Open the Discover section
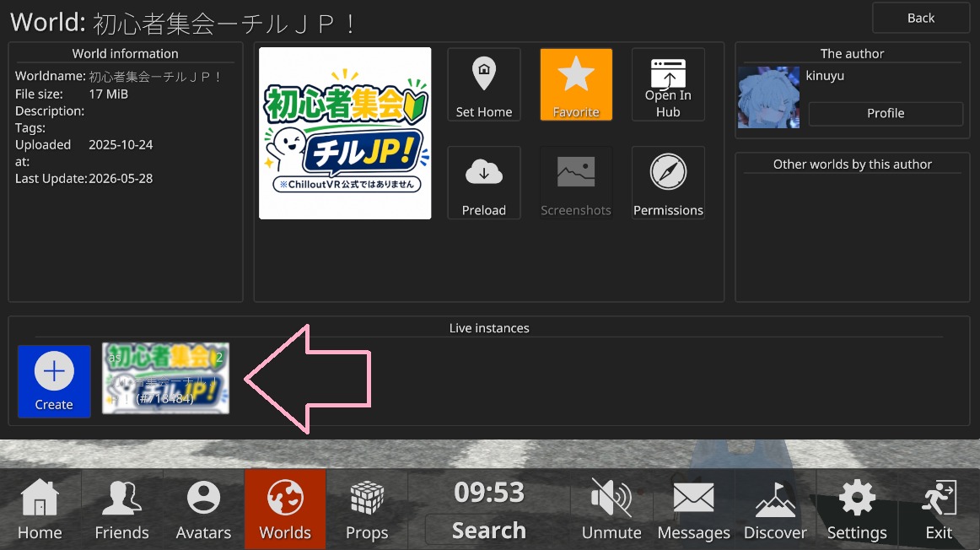This screenshot has width=980, height=550. click(x=775, y=510)
